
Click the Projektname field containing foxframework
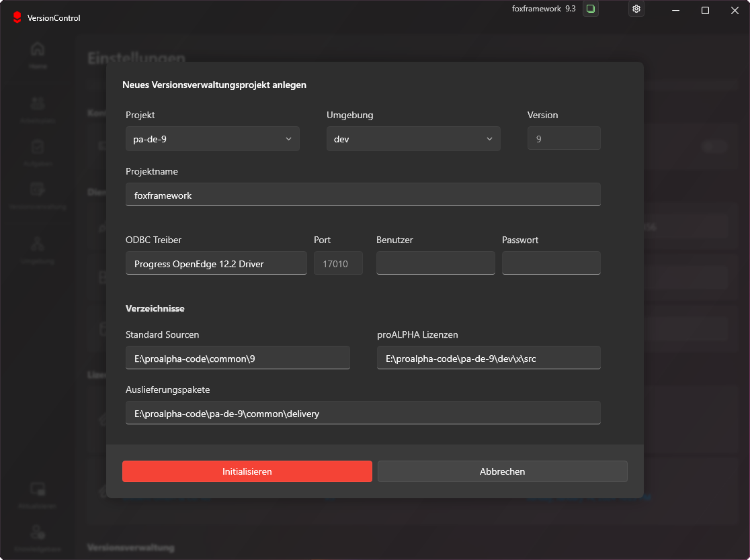363,195
